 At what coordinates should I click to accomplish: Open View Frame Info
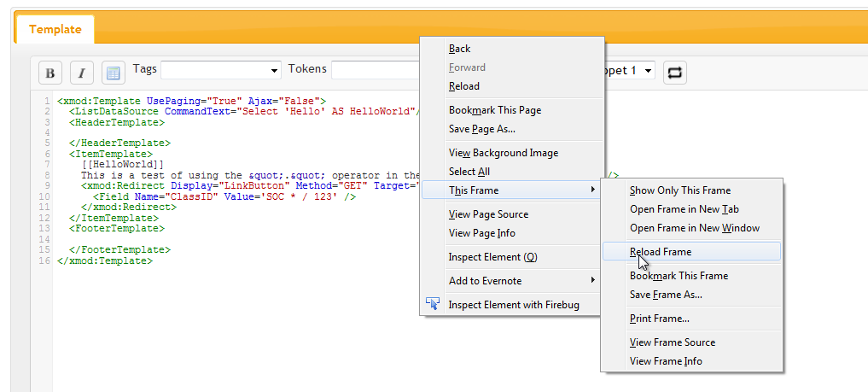pos(691,361)
